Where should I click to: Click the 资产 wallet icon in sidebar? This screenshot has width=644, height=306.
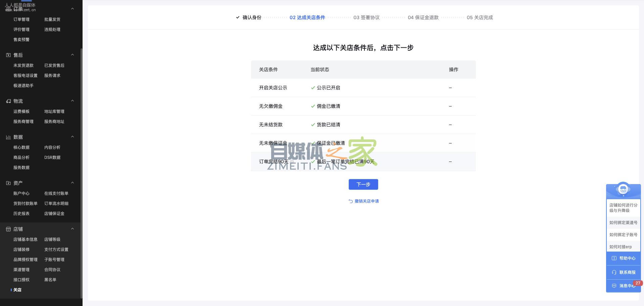click(x=8, y=183)
